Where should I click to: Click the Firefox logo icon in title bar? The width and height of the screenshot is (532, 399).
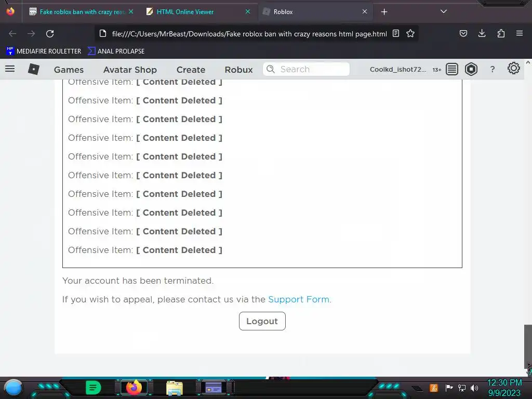pyautogui.click(x=10, y=11)
